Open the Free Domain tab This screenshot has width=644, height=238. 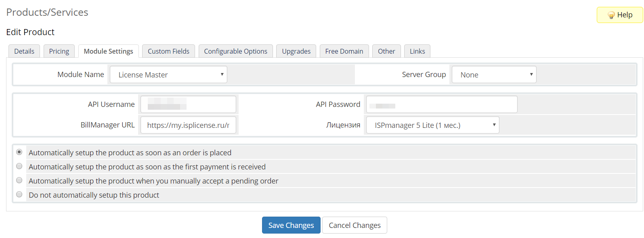pyautogui.click(x=344, y=51)
